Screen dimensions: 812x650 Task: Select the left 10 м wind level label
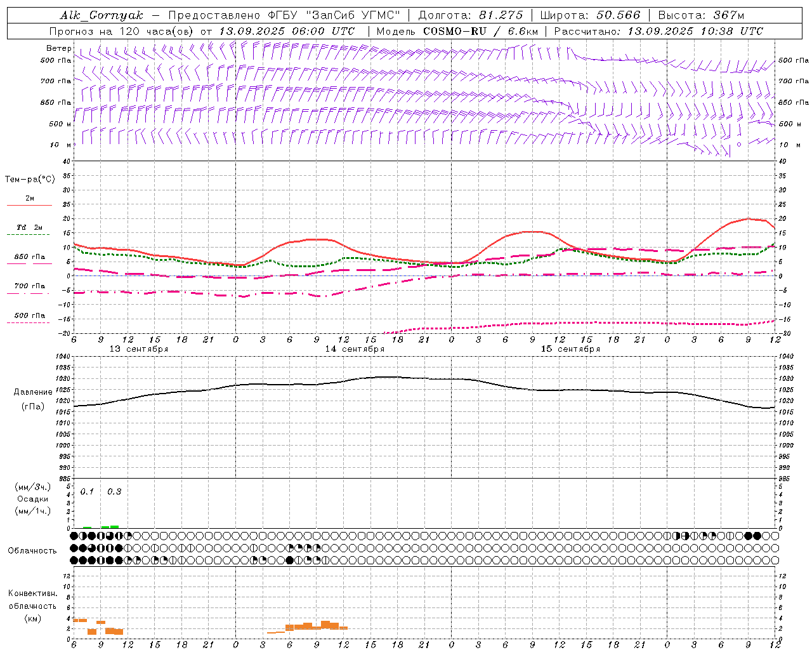coord(59,145)
